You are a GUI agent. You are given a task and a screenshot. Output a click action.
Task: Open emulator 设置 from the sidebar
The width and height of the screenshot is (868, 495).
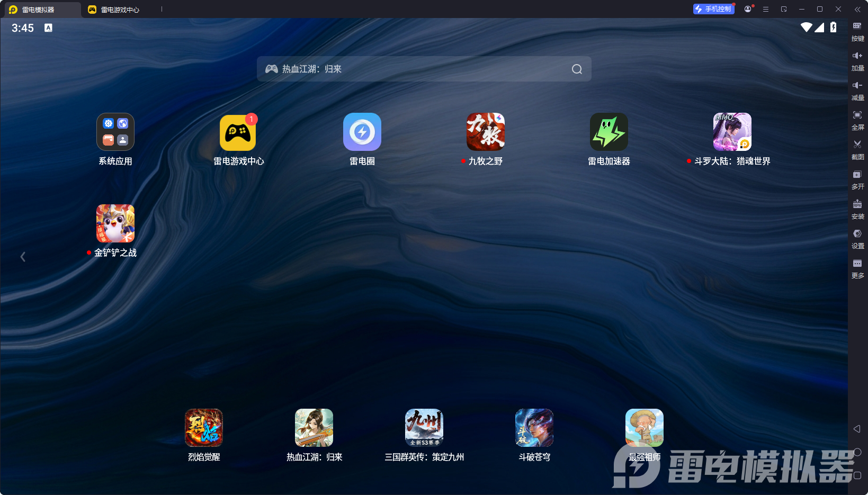[857, 239]
